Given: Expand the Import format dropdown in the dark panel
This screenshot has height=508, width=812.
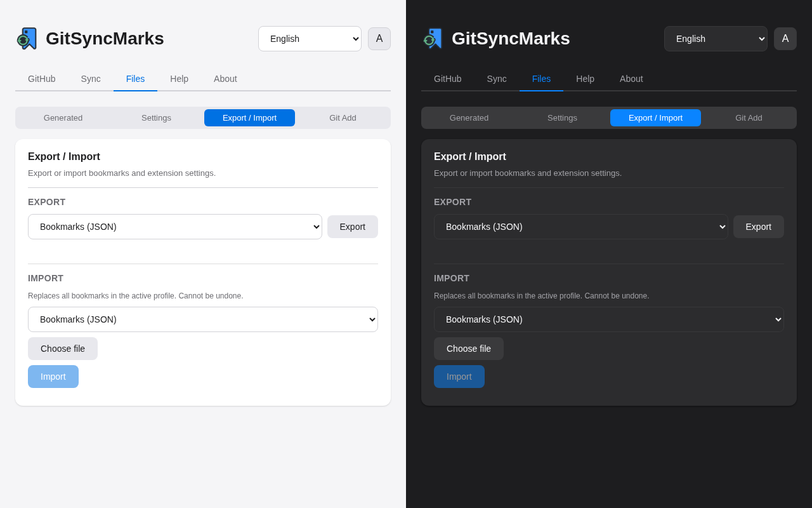Looking at the screenshot, I should pyautogui.click(x=609, y=319).
